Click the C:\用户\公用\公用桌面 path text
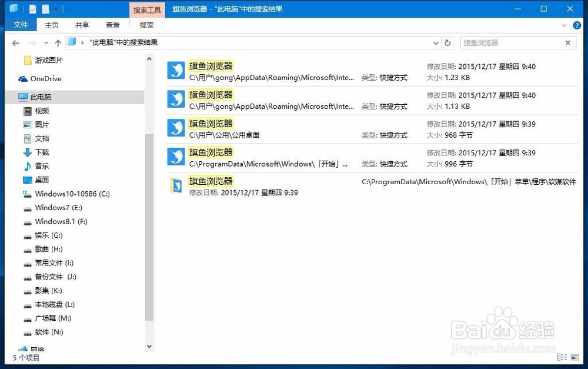 tap(224, 135)
